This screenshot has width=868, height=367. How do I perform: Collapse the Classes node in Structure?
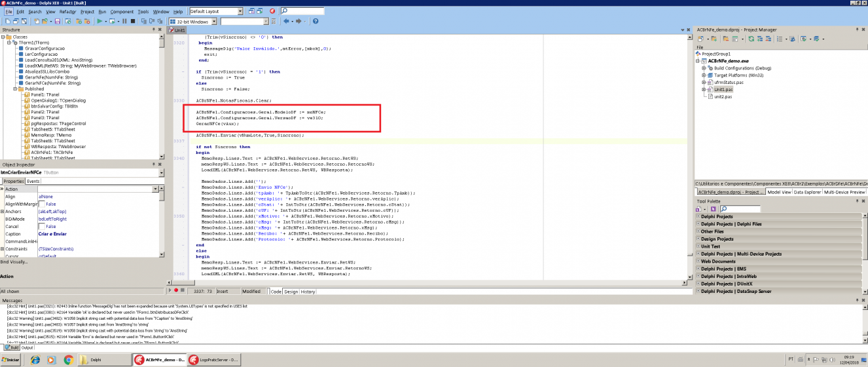click(x=3, y=37)
